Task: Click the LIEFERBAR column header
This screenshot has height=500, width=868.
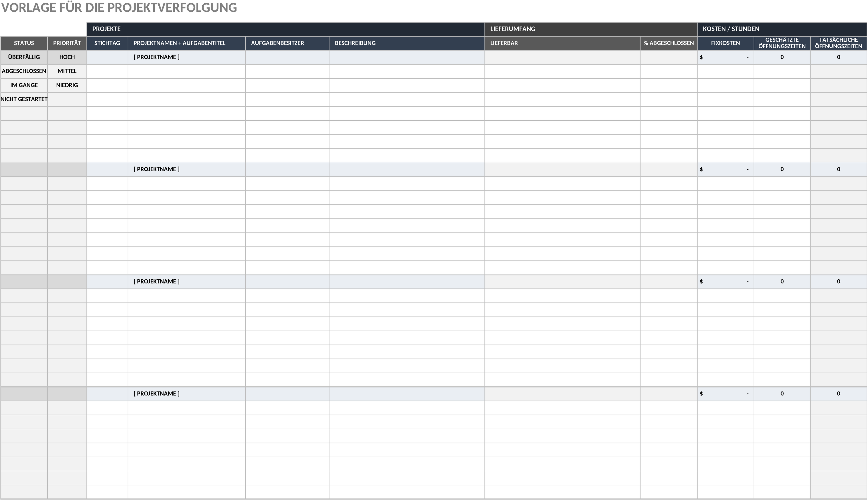Action: coord(562,43)
